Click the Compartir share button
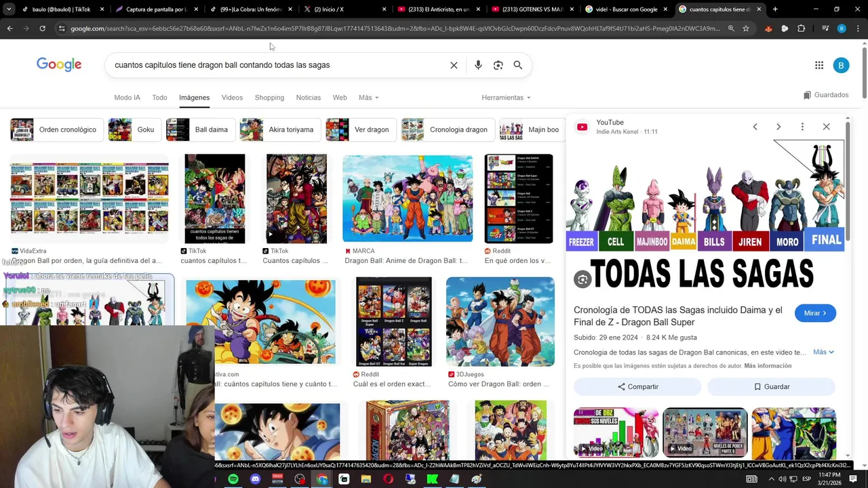The width and height of the screenshot is (868, 488). coord(637,386)
